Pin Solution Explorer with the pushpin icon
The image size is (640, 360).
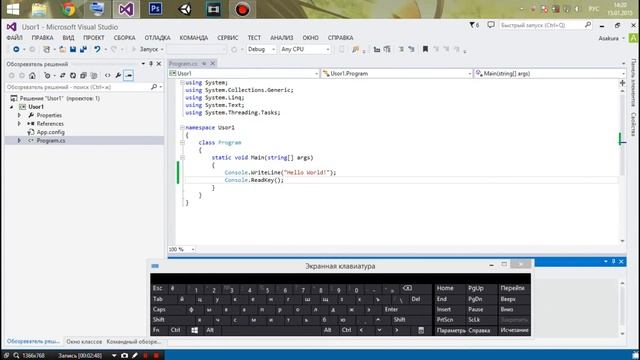(x=151, y=64)
